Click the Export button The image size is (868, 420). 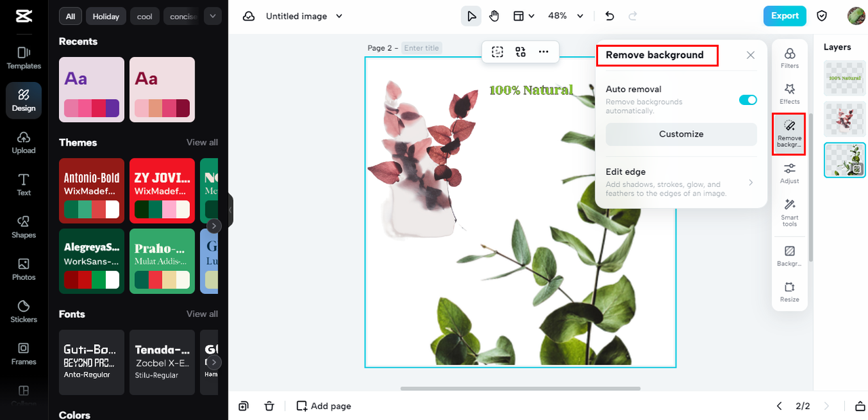[x=785, y=15]
